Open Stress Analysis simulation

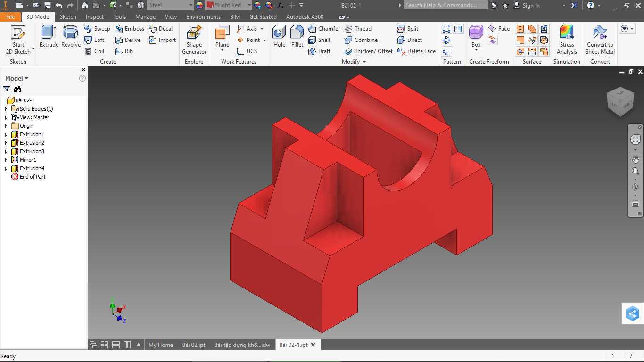pos(567,40)
